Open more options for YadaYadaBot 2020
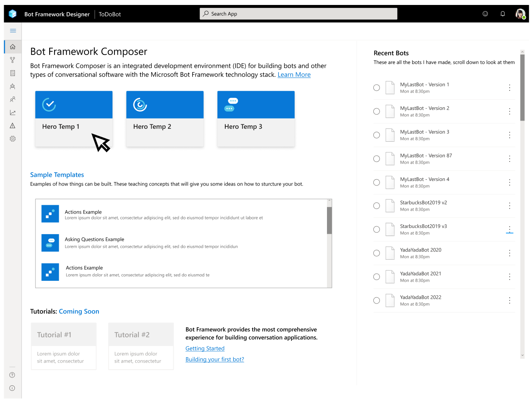The width and height of the screenshot is (532, 406). 510,253
